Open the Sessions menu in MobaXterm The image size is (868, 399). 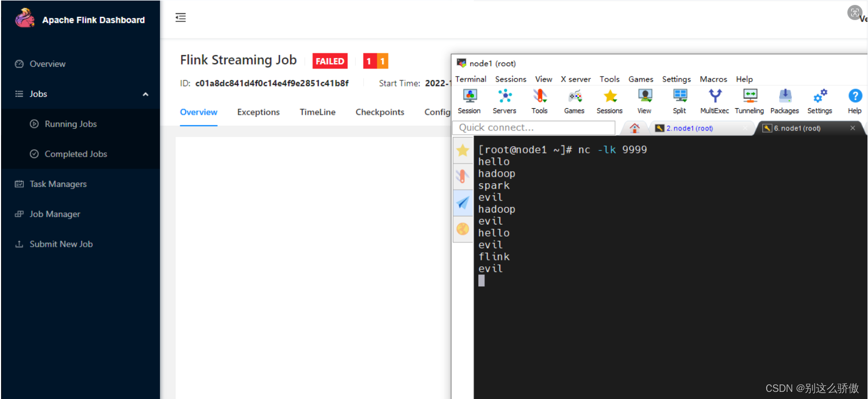(510, 79)
